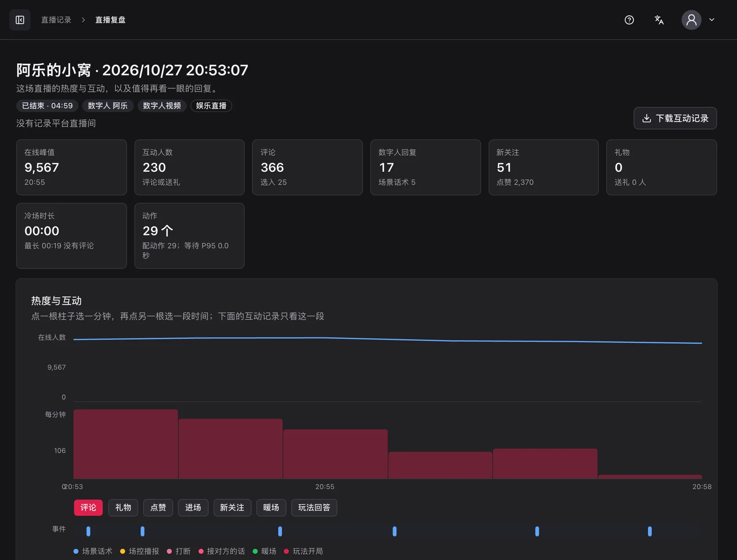Open the user avatar profile
The width and height of the screenshot is (737, 560).
point(691,20)
